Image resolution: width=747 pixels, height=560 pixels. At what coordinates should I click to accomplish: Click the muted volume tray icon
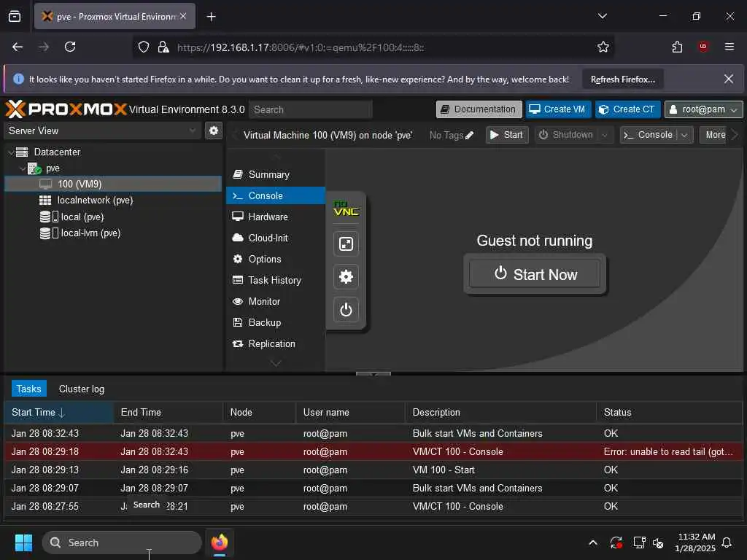click(658, 542)
